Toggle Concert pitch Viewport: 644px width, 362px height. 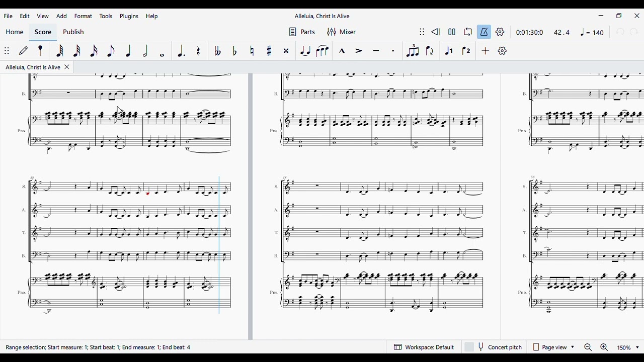(494, 347)
